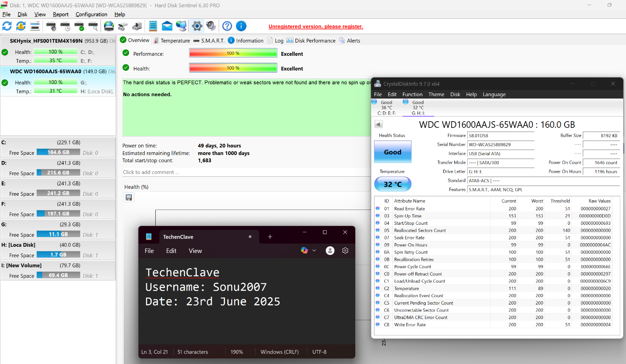Viewport: 626px width, 364px height.
Task: Switch to the S.M.A.R.T. tab
Action: click(209, 41)
